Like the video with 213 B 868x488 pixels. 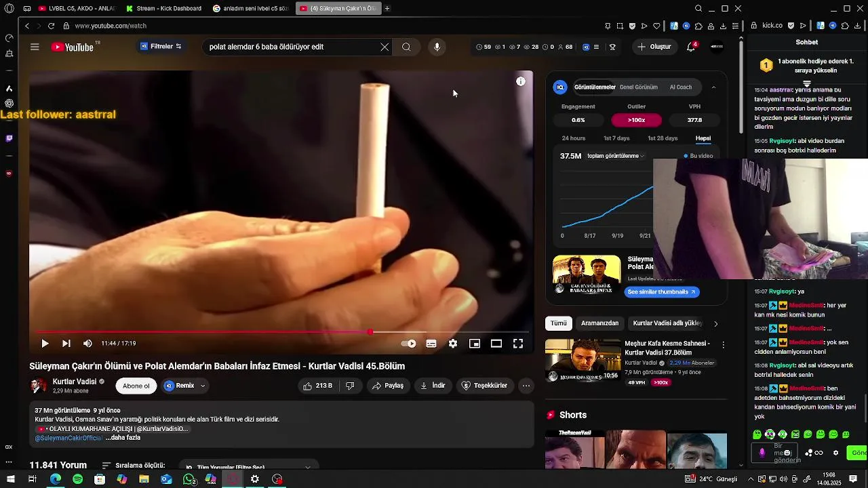317,386
